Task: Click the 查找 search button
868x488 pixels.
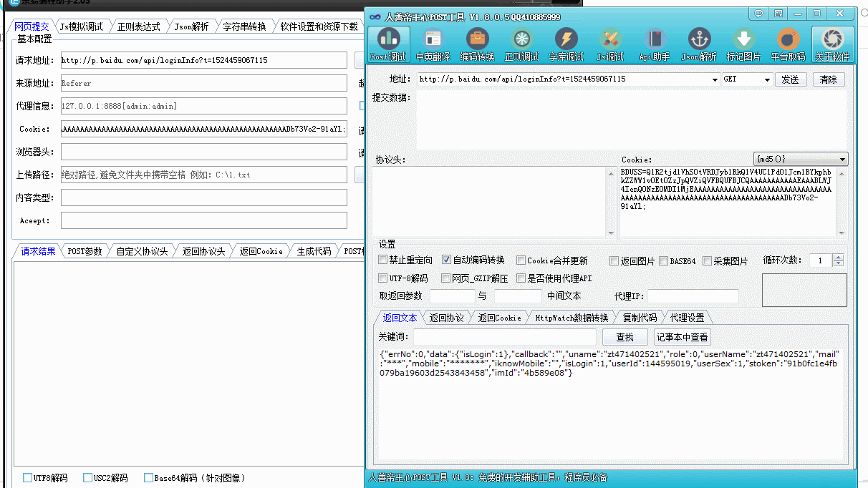Action: point(625,337)
